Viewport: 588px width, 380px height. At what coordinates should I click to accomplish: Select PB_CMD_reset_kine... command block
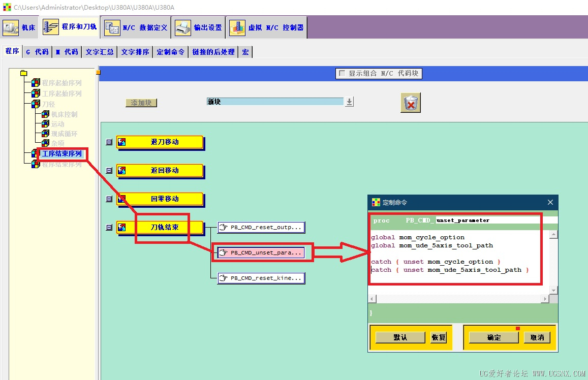[261, 278]
